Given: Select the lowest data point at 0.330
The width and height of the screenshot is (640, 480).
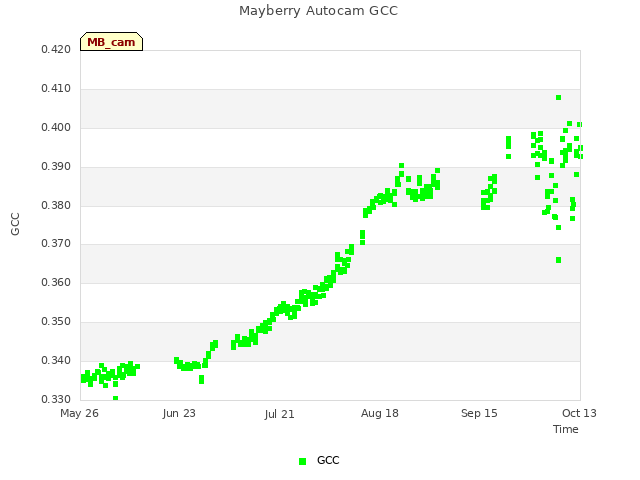Looking at the screenshot, I should pos(116,398).
